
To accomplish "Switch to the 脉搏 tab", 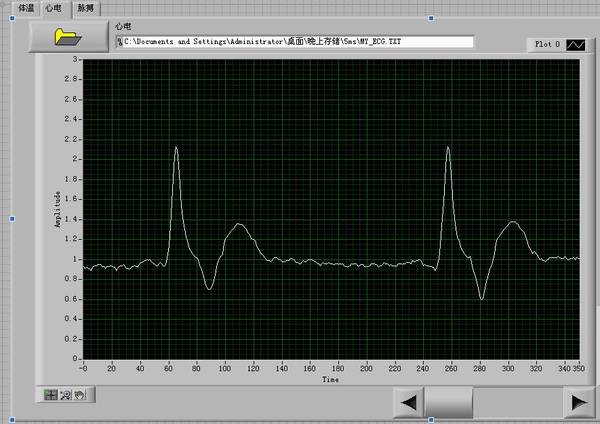I will pos(87,7).
